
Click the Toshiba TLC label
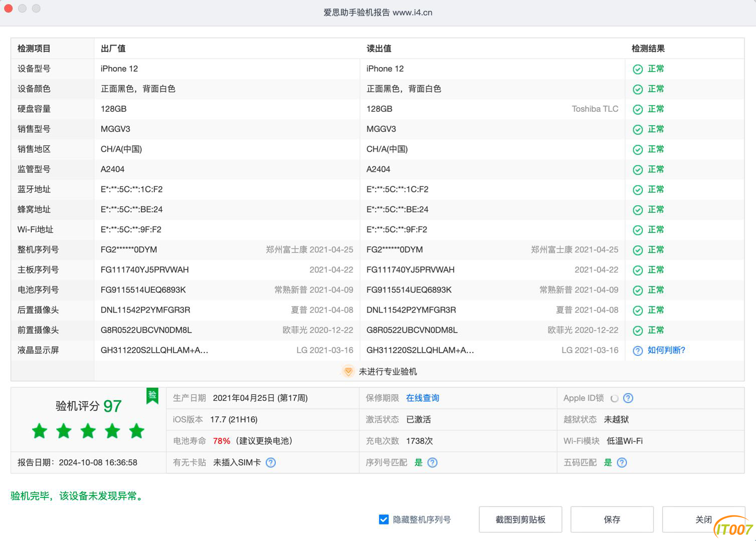[x=595, y=109]
